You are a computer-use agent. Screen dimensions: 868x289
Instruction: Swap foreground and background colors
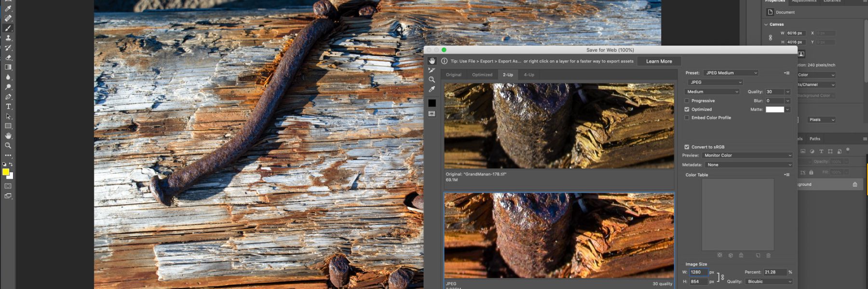pyautogui.click(x=11, y=164)
